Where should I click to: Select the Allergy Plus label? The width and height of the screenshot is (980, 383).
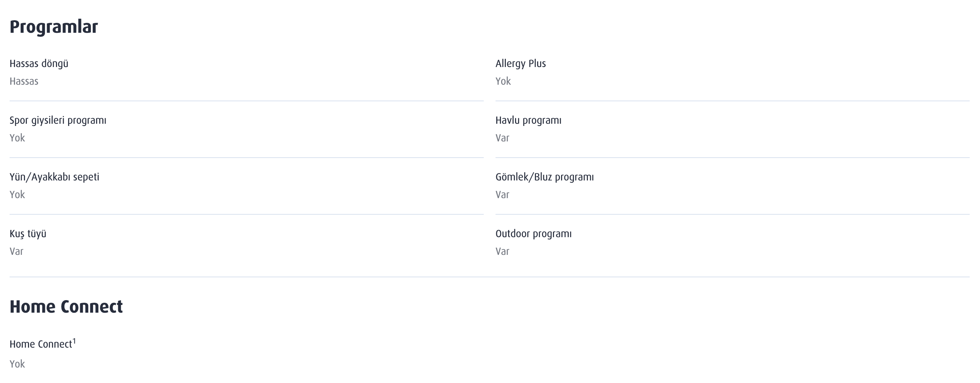tap(521, 64)
